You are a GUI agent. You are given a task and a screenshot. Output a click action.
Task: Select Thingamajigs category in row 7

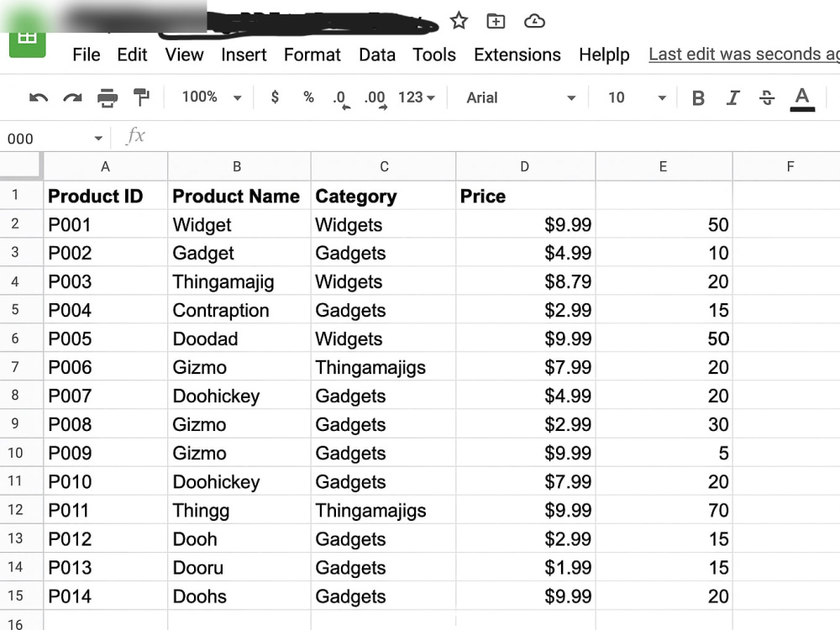[x=384, y=367]
